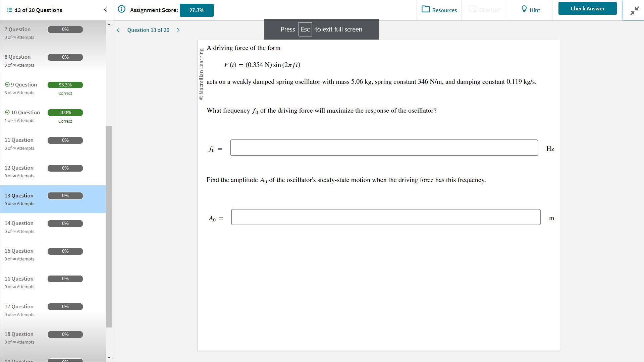Click the f0 frequency input field
The height and width of the screenshot is (362, 644).
[x=384, y=148]
